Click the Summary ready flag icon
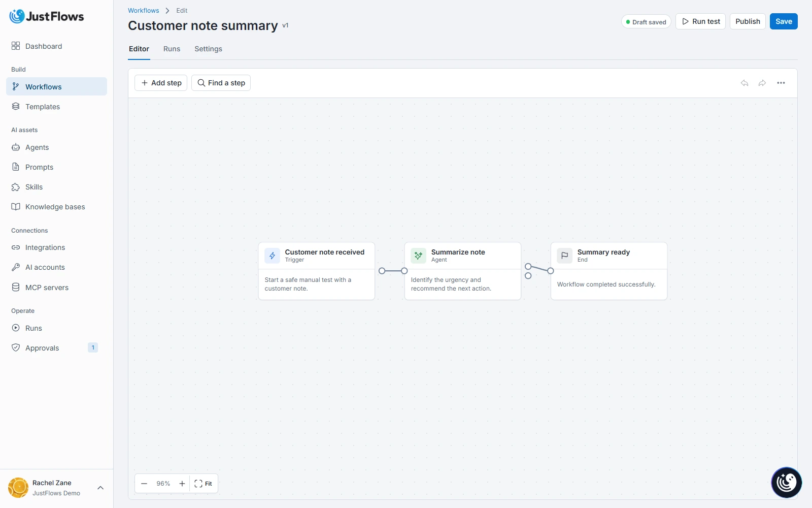 coord(564,256)
